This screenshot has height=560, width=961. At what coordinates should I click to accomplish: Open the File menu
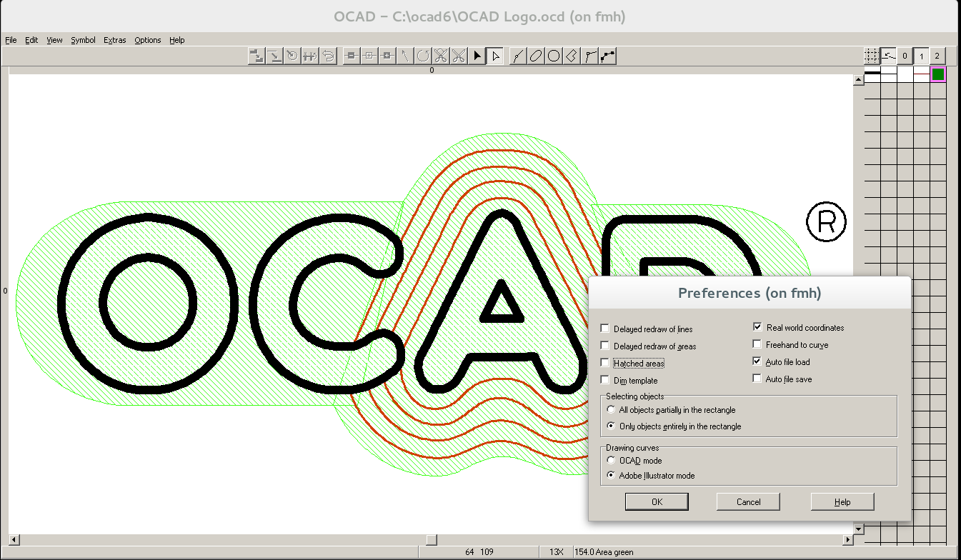click(11, 40)
